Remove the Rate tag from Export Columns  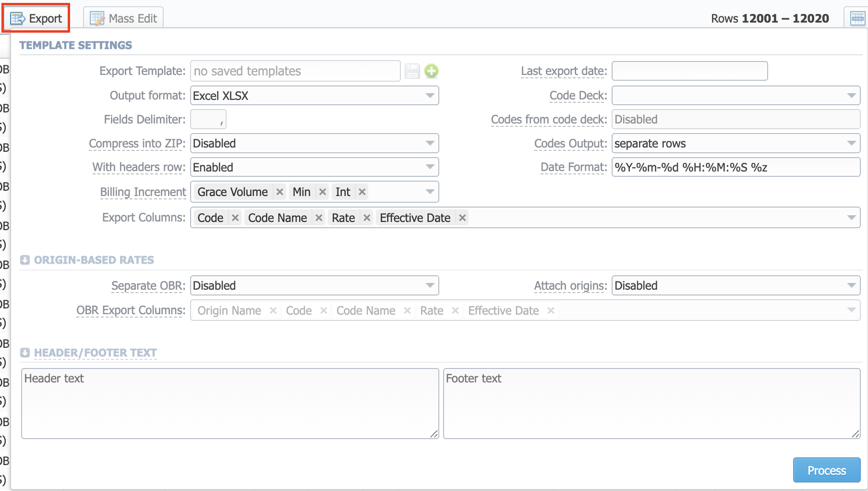tap(366, 218)
